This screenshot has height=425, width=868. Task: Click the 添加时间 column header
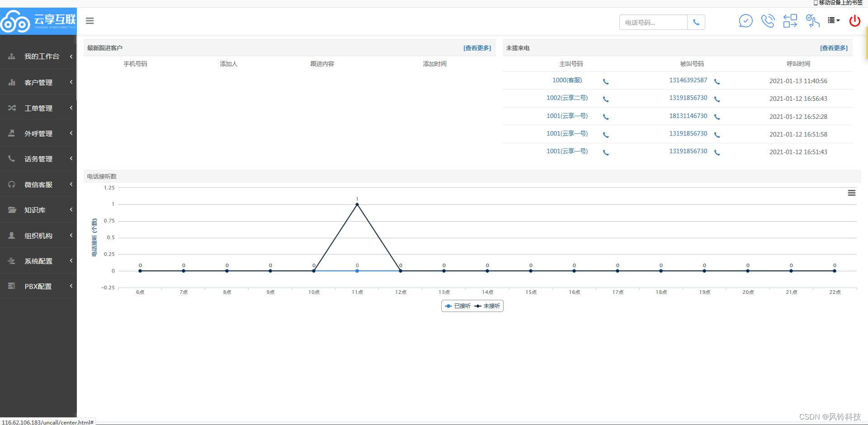pos(434,64)
